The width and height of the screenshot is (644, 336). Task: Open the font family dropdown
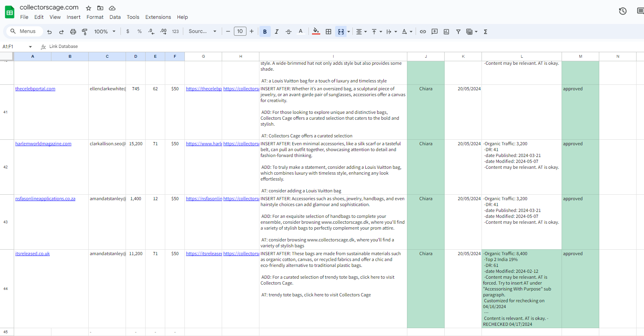click(203, 31)
